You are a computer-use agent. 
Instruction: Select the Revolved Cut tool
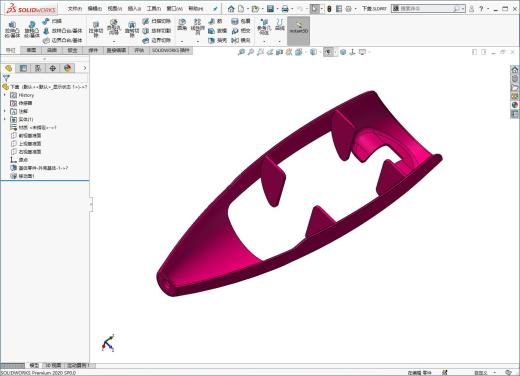coord(132,29)
